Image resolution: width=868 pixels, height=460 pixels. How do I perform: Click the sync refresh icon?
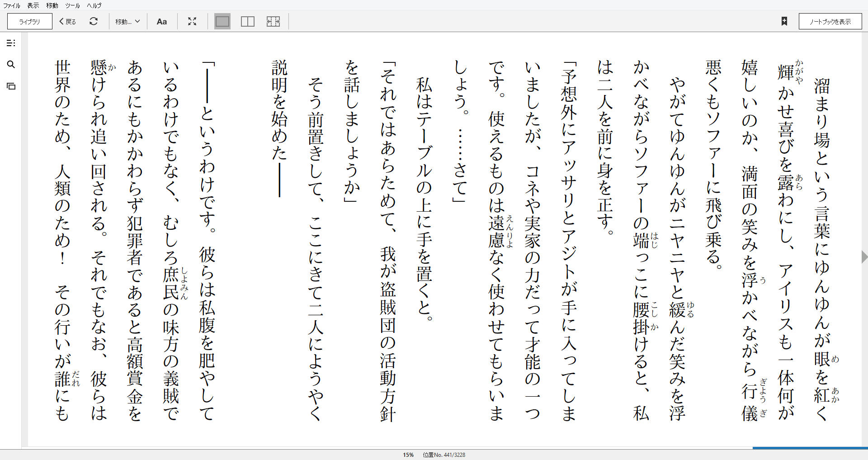[94, 21]
